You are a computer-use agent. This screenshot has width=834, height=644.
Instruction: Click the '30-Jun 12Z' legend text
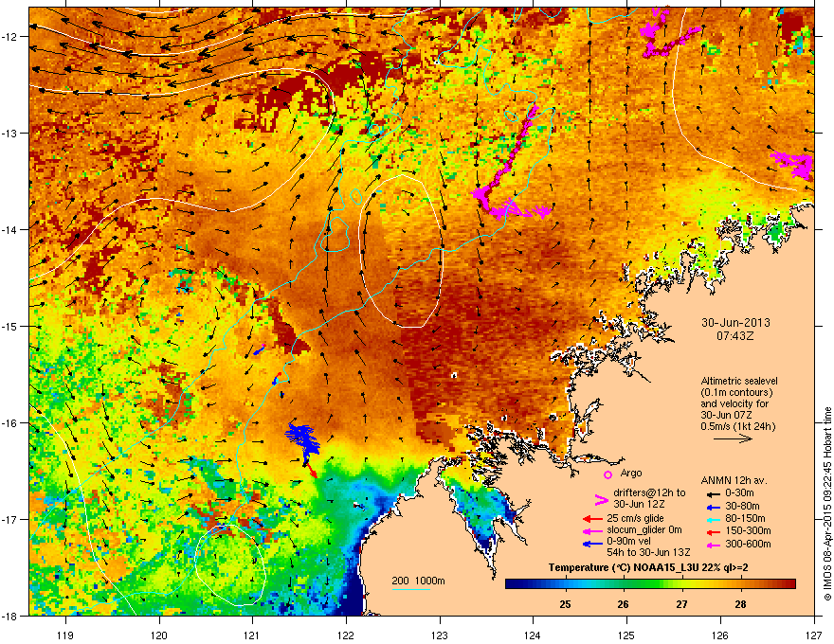638,504
